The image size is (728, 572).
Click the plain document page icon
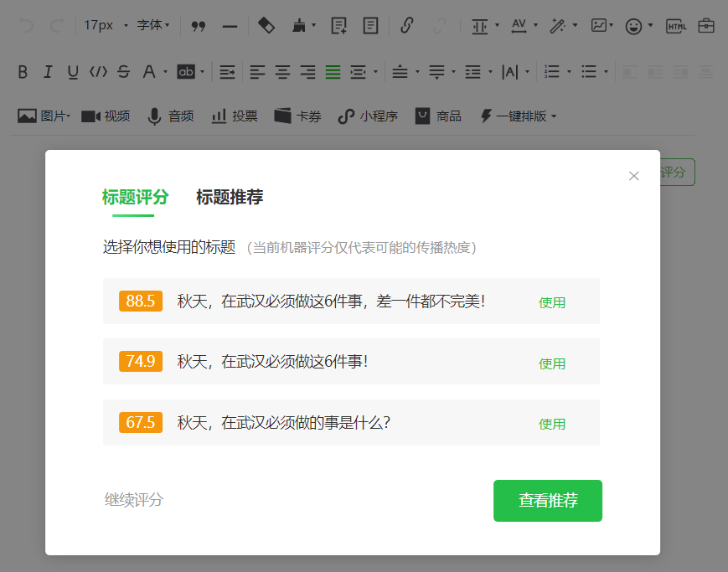(370, 25)
